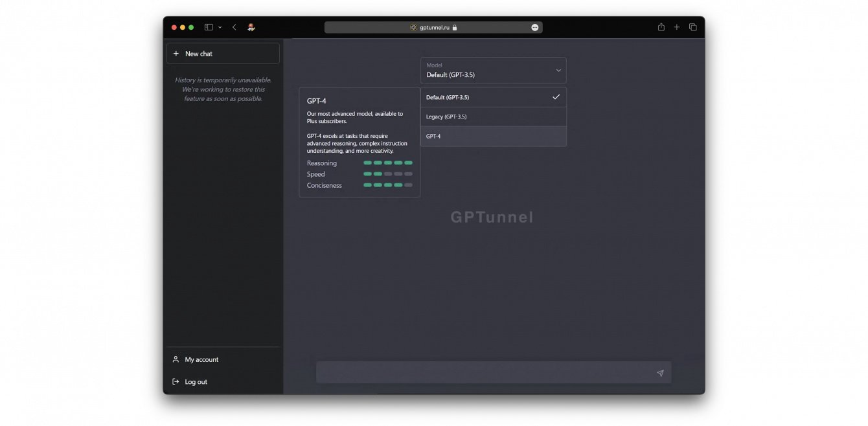Click the Speed label in the GPT-4 card
This screenshot has height=426, width=868.
pos(316,174)
